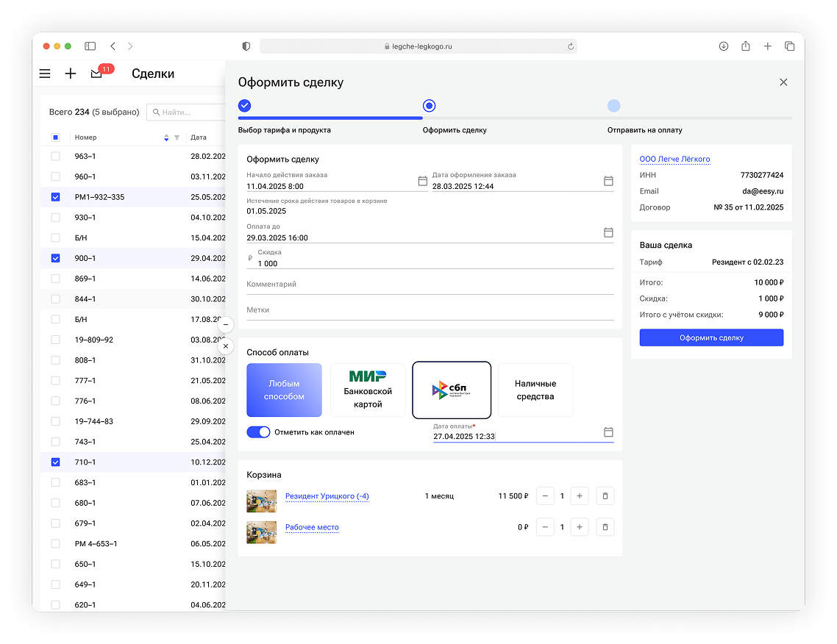Close the Оформить сделку panel
This screenshot has height=644, width=837.
point(783,82)
